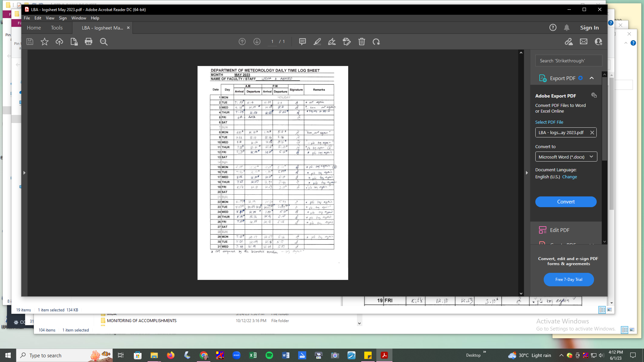
Task: Open the Sign menu
Action: pos(63,18)
